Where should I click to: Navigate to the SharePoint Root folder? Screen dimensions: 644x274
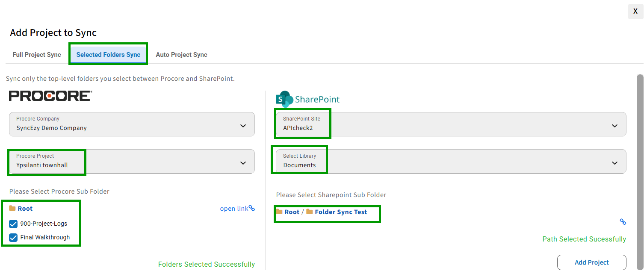point(288,212)
